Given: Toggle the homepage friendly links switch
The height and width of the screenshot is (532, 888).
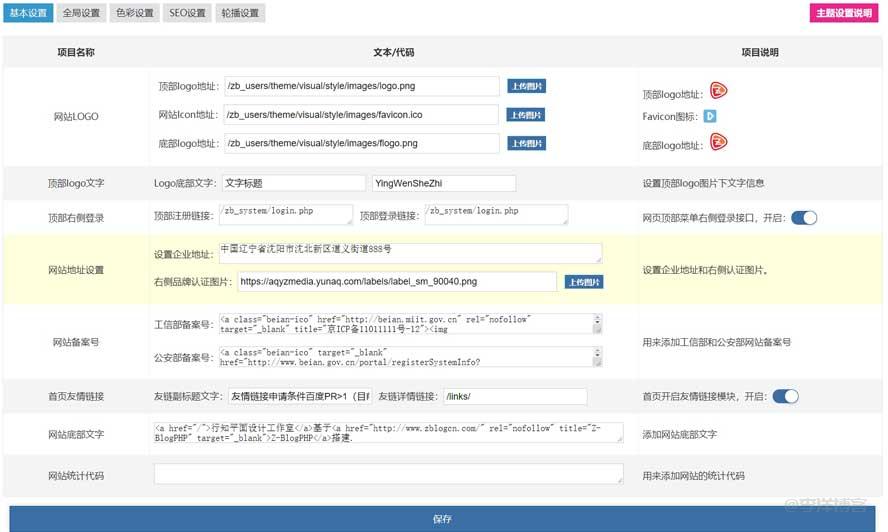Looking at the screenshot, I should pos(785,396).
